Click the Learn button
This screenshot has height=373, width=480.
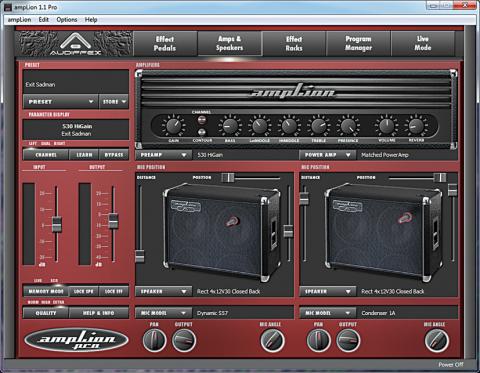[x=84, y=155]
